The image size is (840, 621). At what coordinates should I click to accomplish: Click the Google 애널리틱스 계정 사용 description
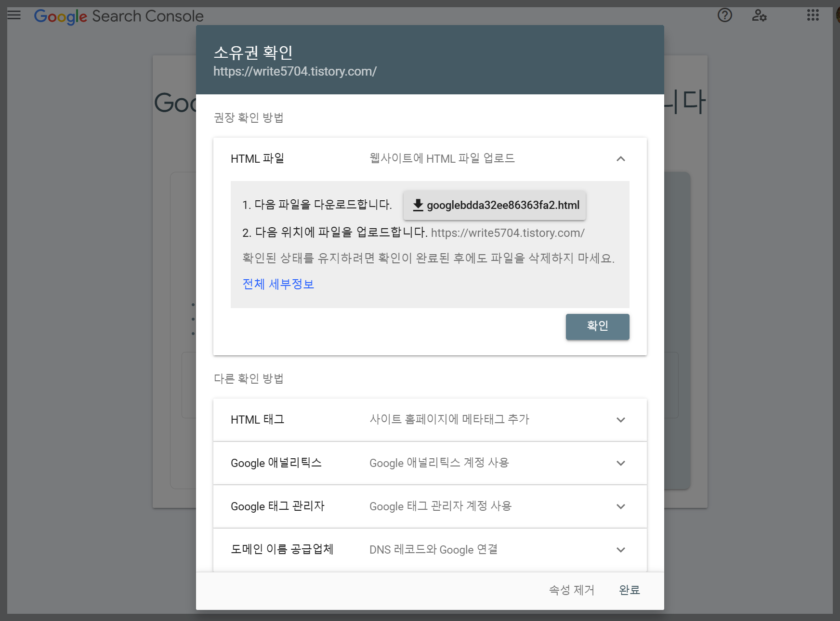tap(439, 463)
